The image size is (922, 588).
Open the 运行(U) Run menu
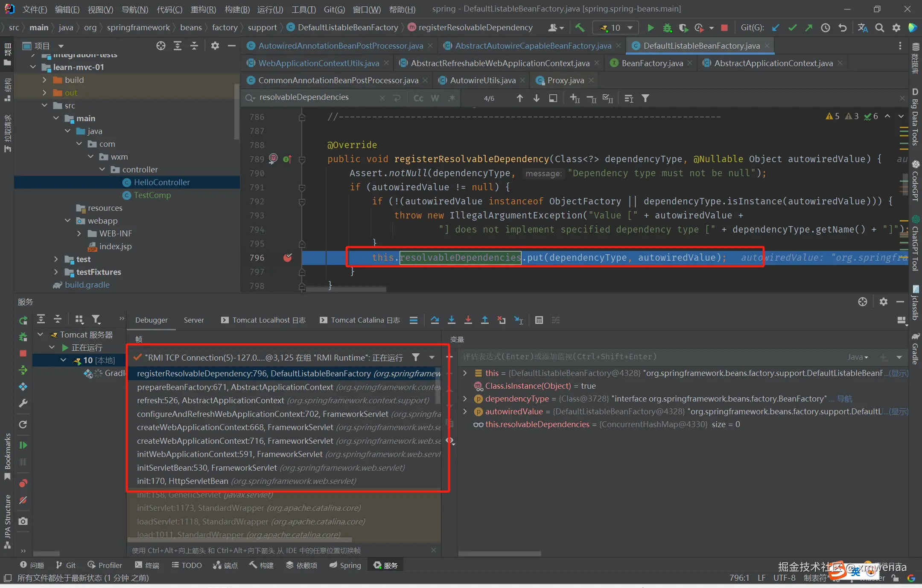(x=270, y=9)
